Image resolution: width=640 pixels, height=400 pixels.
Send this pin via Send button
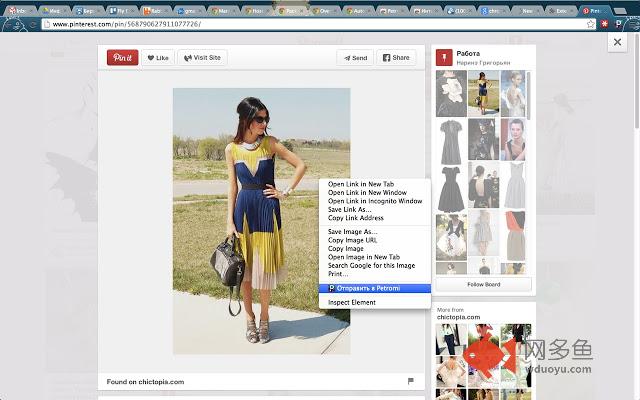[x=355, y=58]
